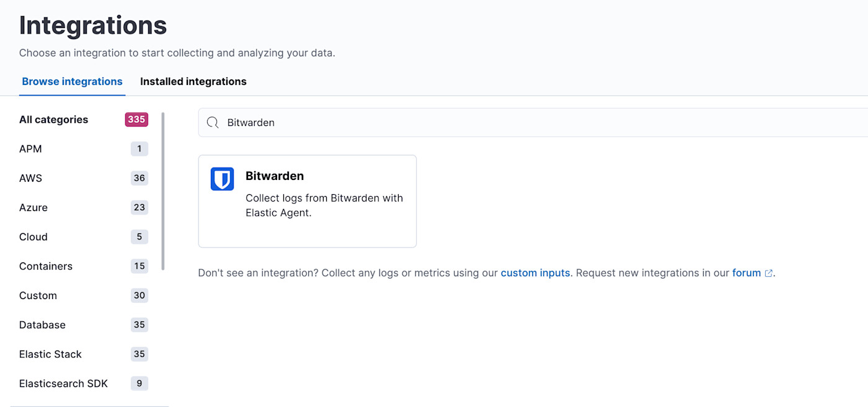The image size is (868, 407).
Task: Open the Bitwarden integration card
Action: [x=307, y=201]
